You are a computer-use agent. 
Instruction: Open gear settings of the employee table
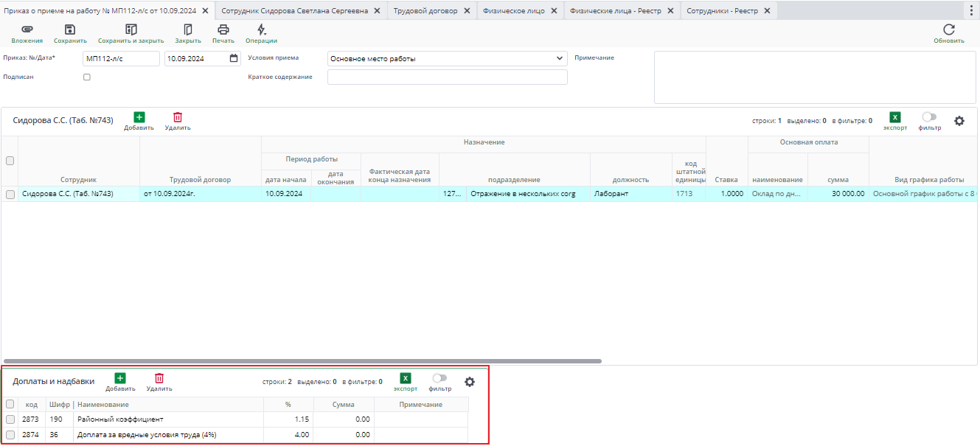[959, 121]
